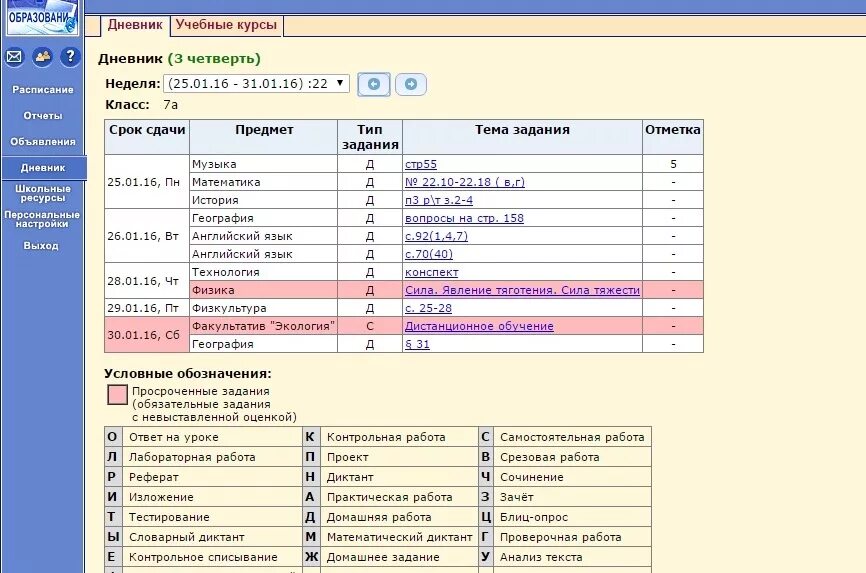
Task: Click the Тип задания column header
Action: pyautogui.click(x=370, y=136)
